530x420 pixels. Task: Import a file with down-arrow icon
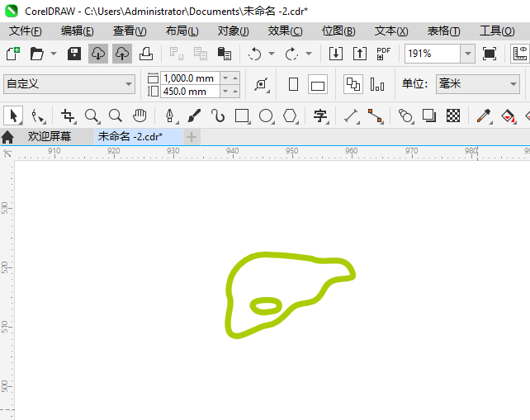tap(336, 54)
